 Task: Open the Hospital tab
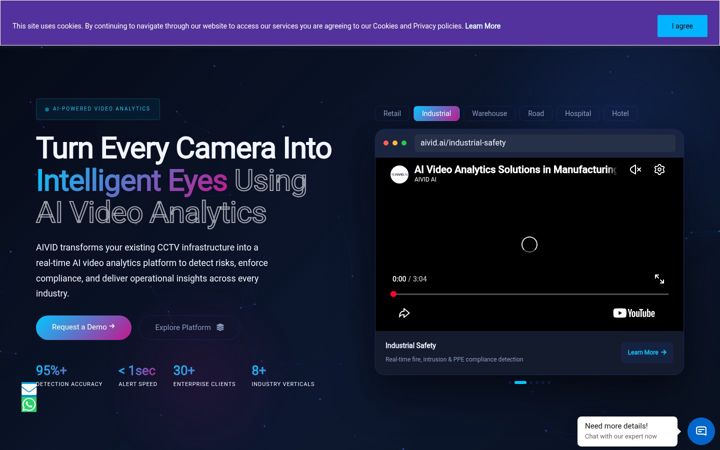tap(578, 113)
